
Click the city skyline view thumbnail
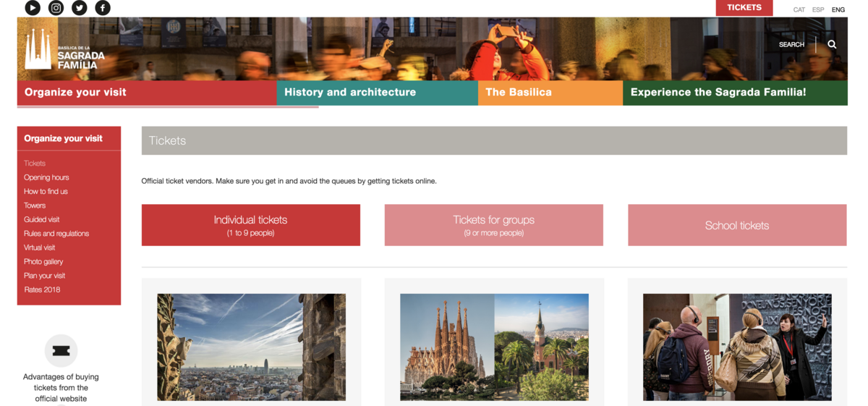(x=251, y=347)
